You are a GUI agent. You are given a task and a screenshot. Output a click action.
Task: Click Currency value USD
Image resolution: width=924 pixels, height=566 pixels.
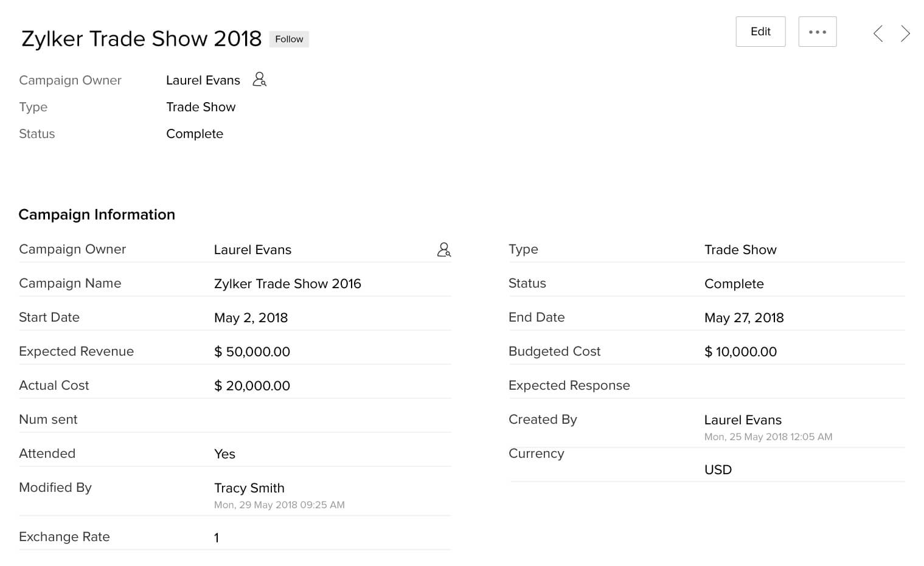click(x=718, y=470)
